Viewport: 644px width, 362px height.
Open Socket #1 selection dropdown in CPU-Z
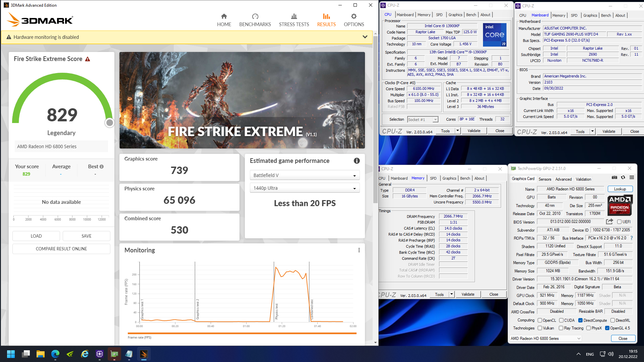point(423,120)
